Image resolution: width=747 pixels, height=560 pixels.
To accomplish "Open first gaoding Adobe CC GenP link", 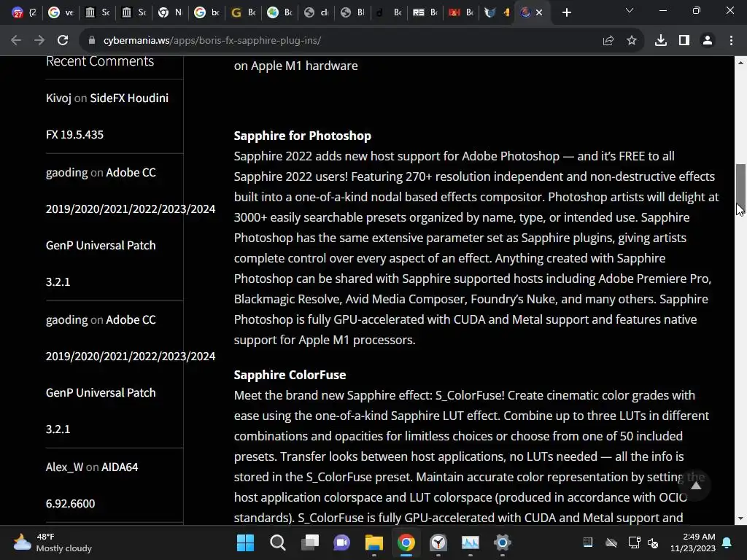I will [131, 227].
